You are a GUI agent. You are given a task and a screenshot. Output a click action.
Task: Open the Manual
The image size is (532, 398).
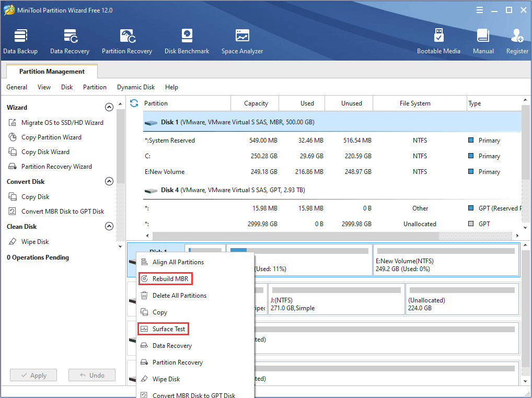[x=483, y=41]
